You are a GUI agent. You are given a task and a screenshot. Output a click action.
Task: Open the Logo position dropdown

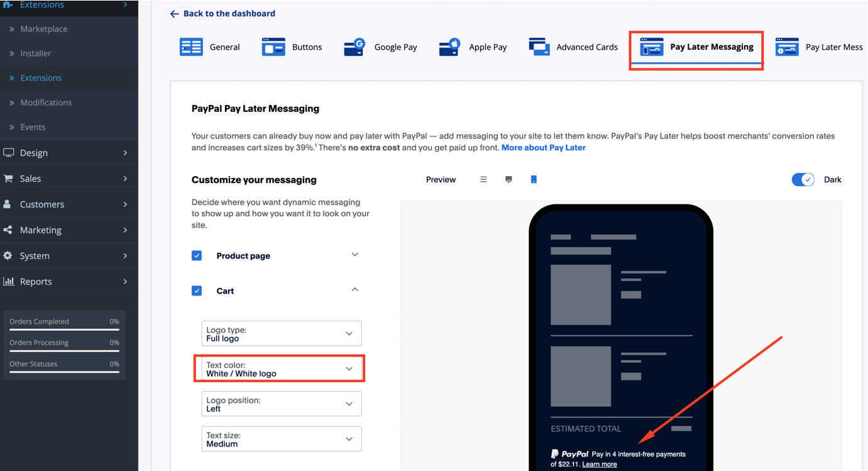point(282,404)
